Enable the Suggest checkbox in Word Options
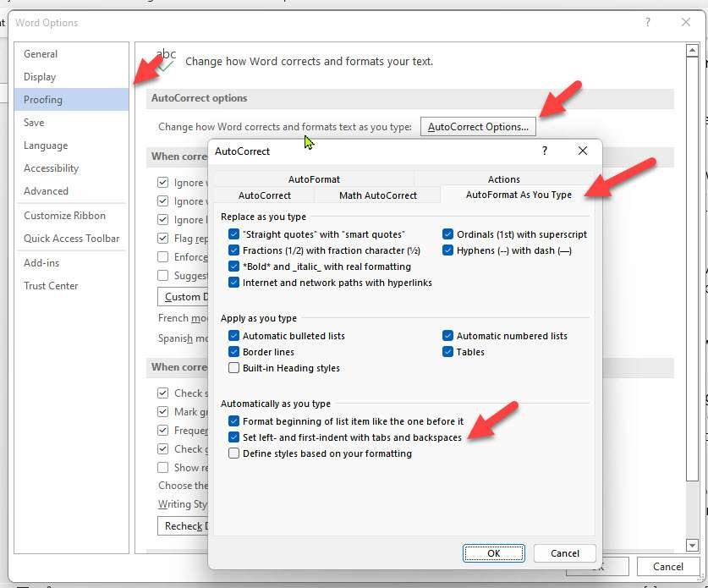This screenshot has height=588, width=708. (x=162, y=275)
